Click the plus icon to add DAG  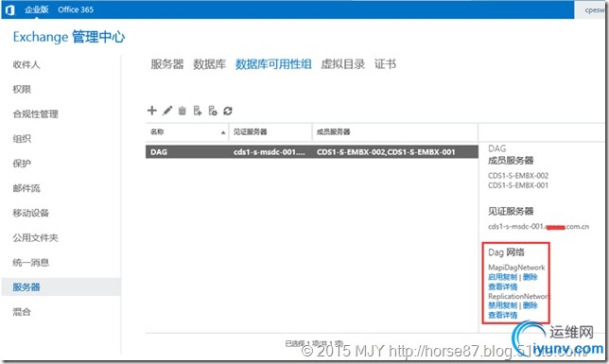(152, 111)
